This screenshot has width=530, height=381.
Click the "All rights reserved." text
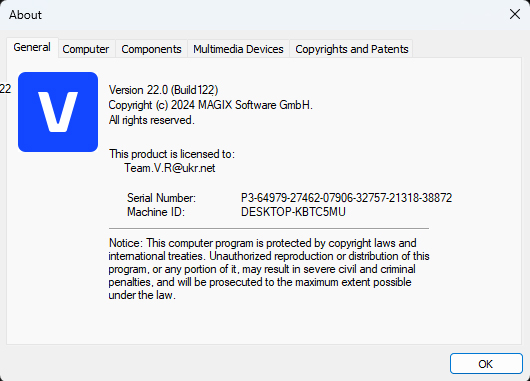pos(151,120)
